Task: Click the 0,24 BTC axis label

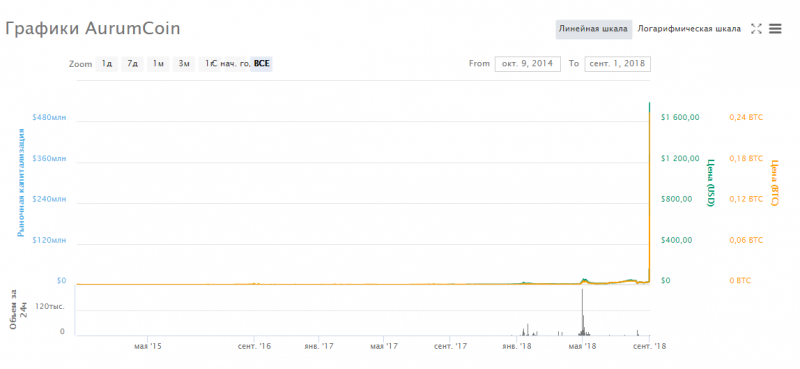Action: click(x=746, y=117)
